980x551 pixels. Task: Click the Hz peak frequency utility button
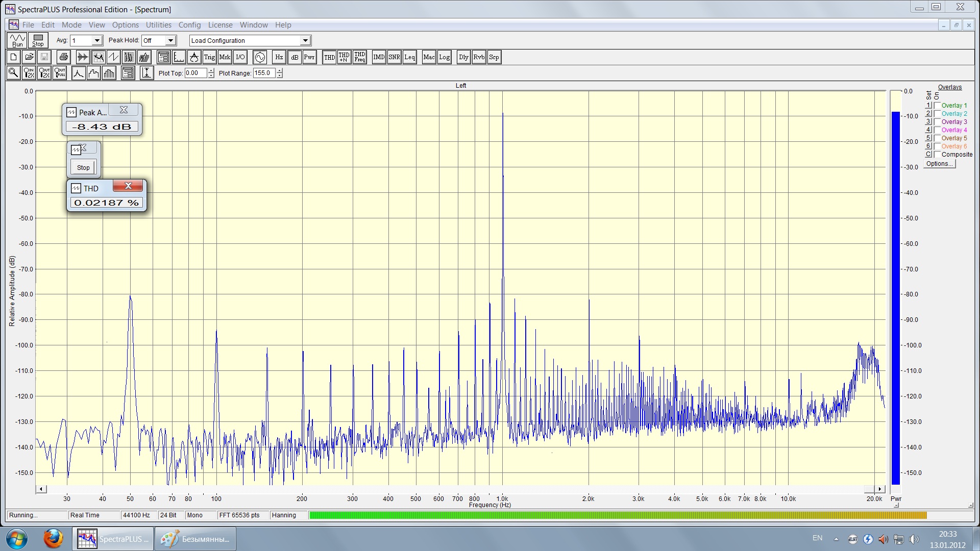point(279,57)
